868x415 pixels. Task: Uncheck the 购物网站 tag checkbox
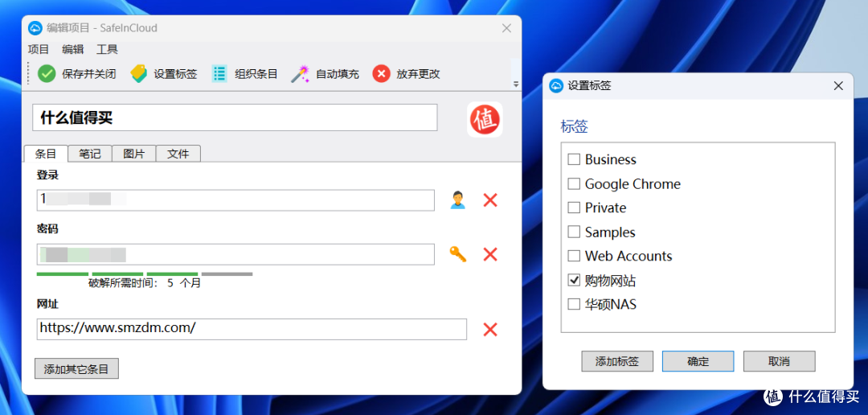tap(574, 281)
